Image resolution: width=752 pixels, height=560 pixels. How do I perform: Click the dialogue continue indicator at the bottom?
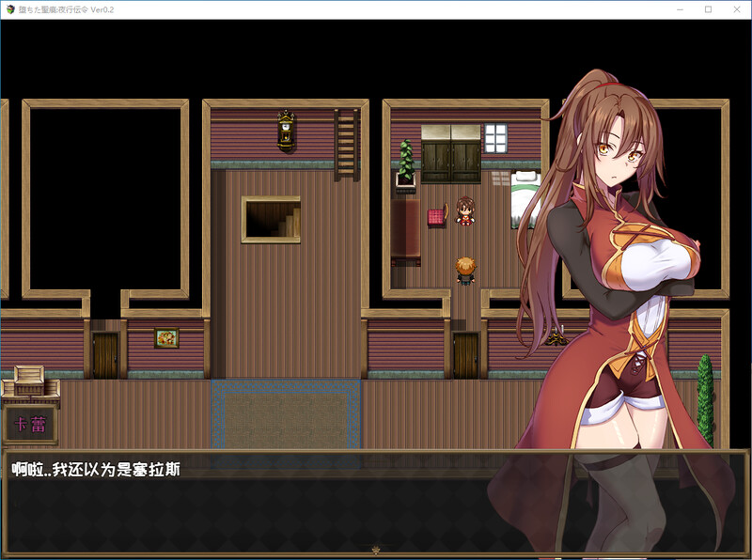[x=376, y=550]
